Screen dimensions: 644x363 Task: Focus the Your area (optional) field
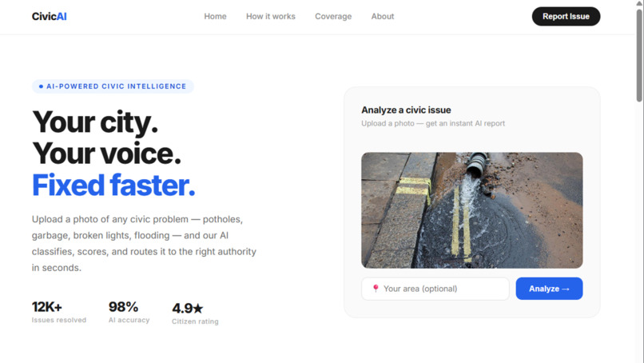coord(435,289)
